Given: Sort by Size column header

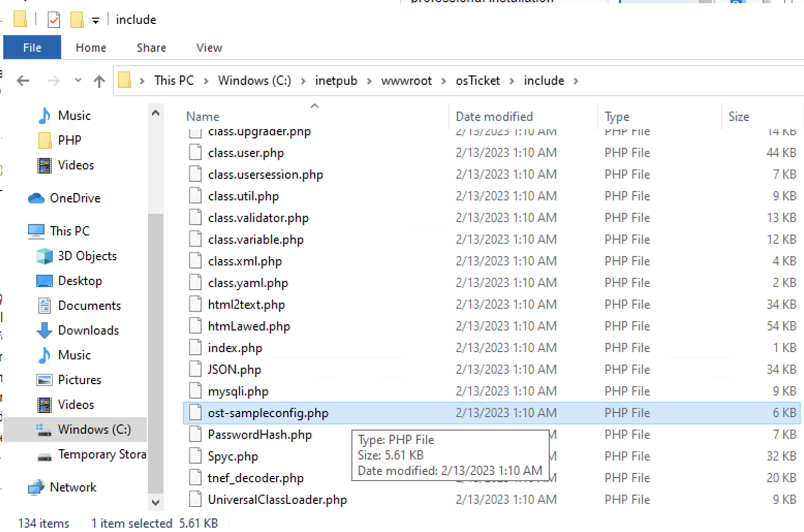Looking at the screenshot, I should point(762,116).
